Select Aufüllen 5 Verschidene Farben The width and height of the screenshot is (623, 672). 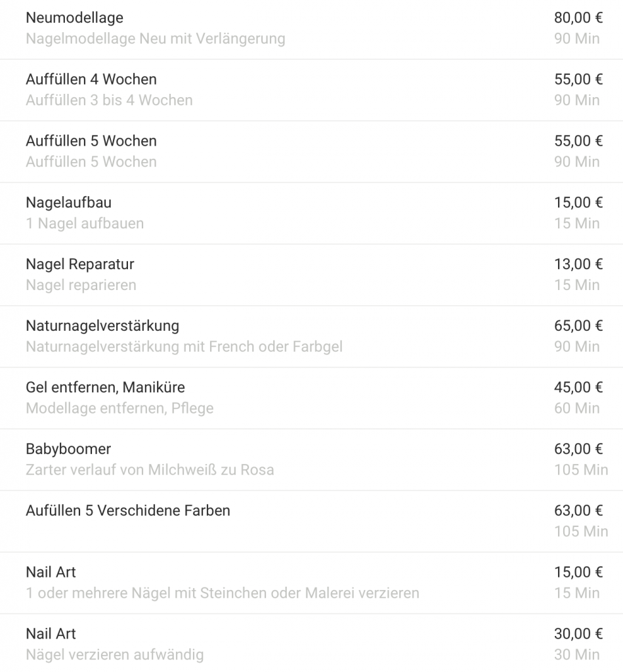click(x=128, y=511)
